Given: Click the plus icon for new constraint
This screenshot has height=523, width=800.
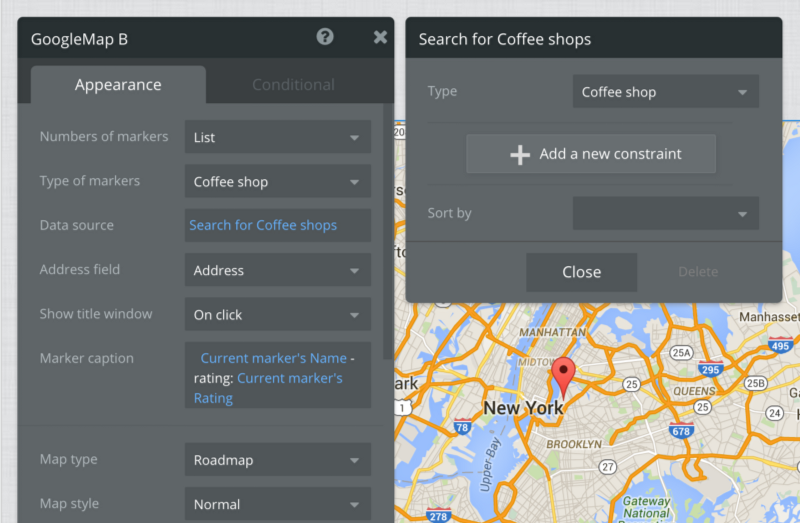Looking at the screenshot, I should click(x=519, y=154).
